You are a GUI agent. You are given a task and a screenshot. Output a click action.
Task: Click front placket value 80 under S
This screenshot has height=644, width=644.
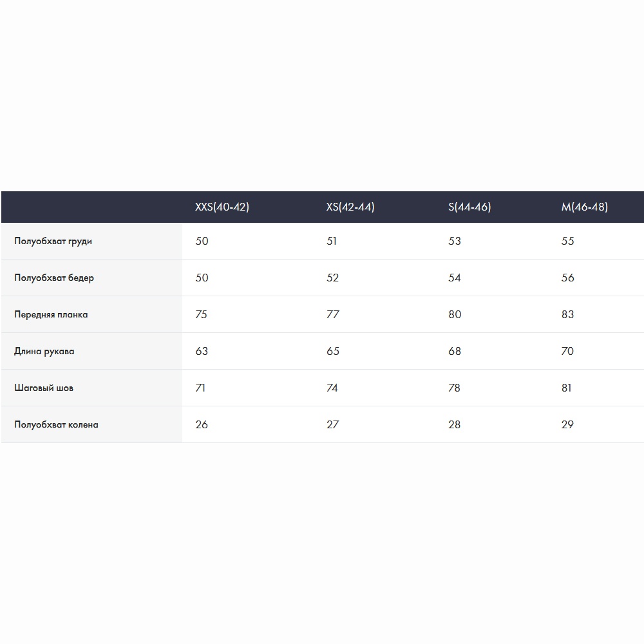[x=455, y=315]
